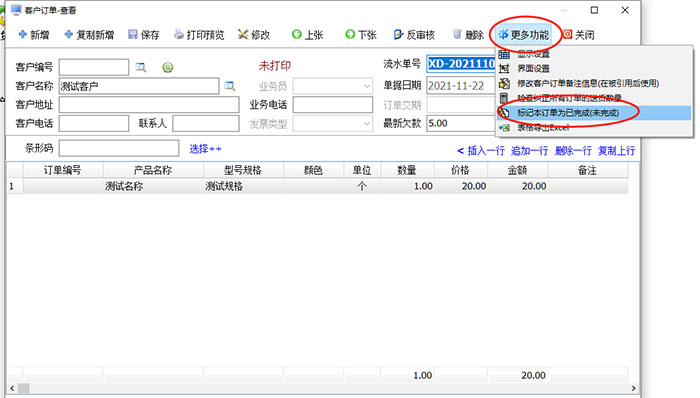
Task: Select row 1 quantity cell 1.00
Action: tap(407, 186)
